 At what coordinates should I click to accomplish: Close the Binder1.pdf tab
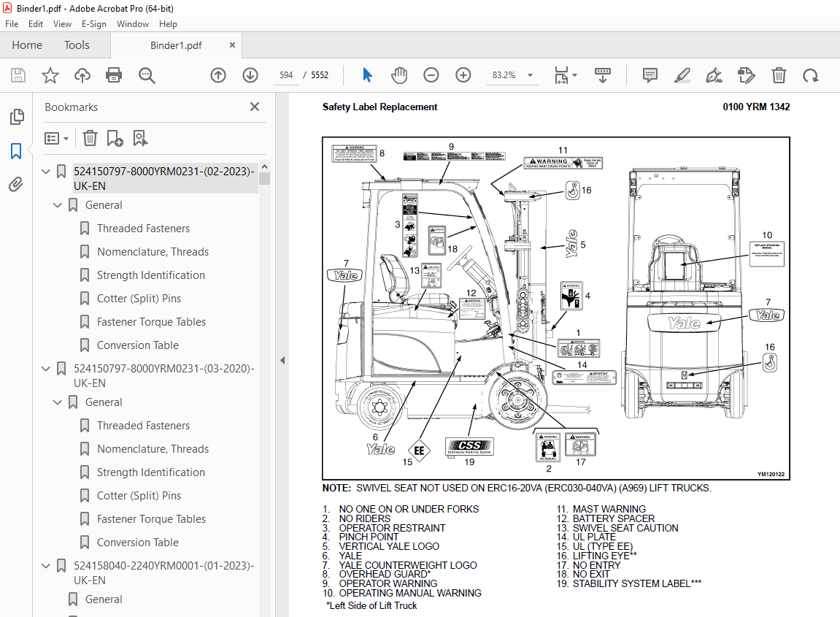(232, 45)
